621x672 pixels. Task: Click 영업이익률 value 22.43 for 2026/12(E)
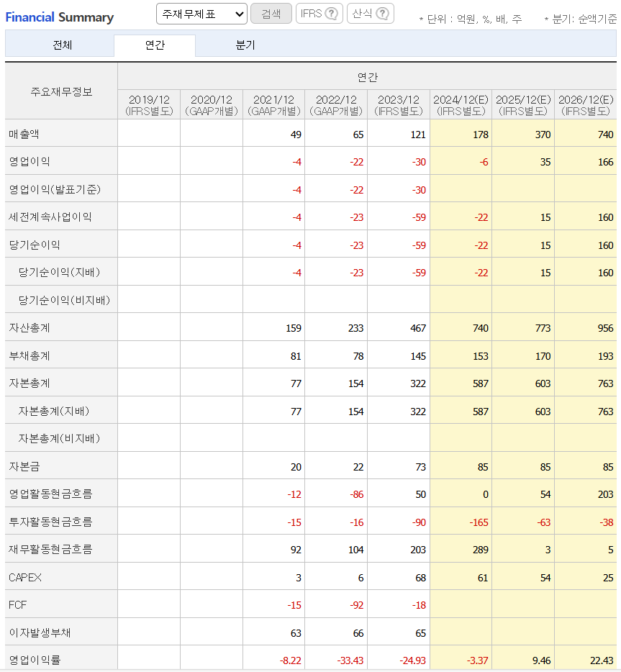tap(602, 660)
